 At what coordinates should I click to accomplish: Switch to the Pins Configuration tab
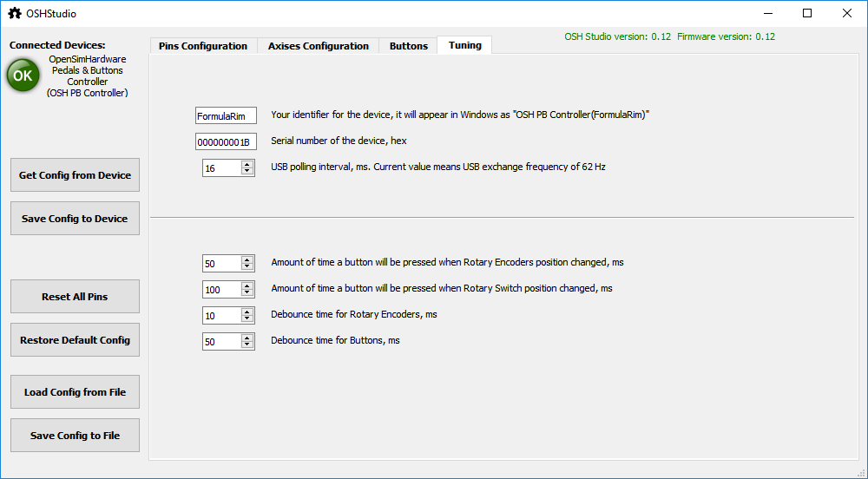pyautogui.click(x=203, y=46)
